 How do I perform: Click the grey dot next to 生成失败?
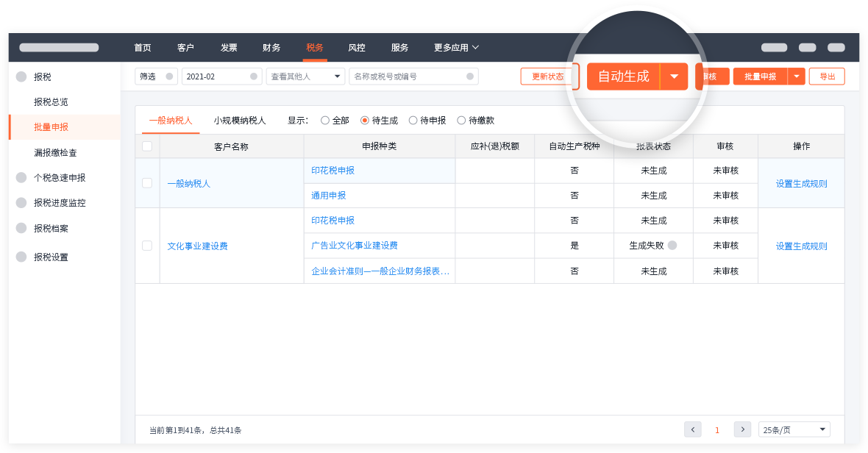point(672,245)
